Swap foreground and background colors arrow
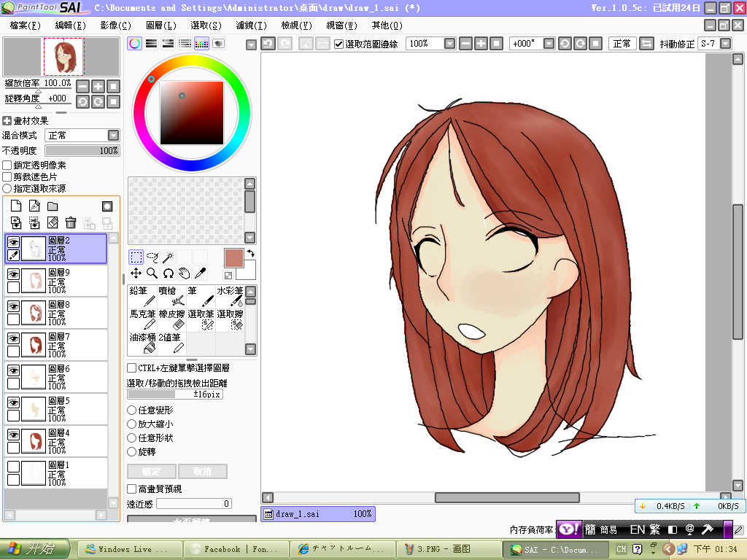 pyautogui.click(x=251, y=253)
